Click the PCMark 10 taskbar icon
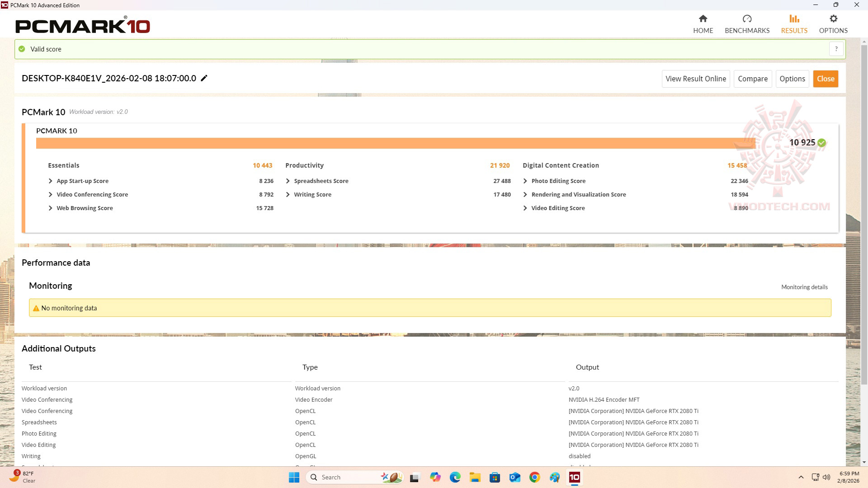Viewport: 868px width, 488px height. tap(574, 477)
